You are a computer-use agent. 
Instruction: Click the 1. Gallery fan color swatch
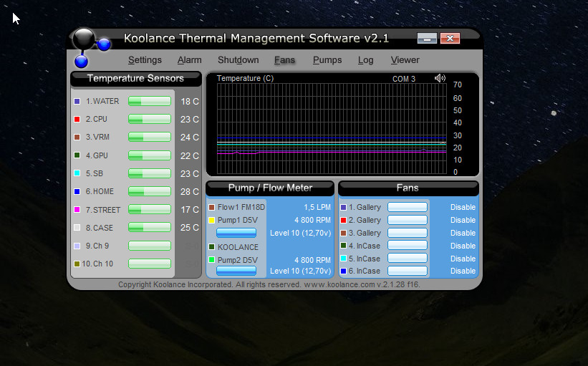tap(343, 208)
